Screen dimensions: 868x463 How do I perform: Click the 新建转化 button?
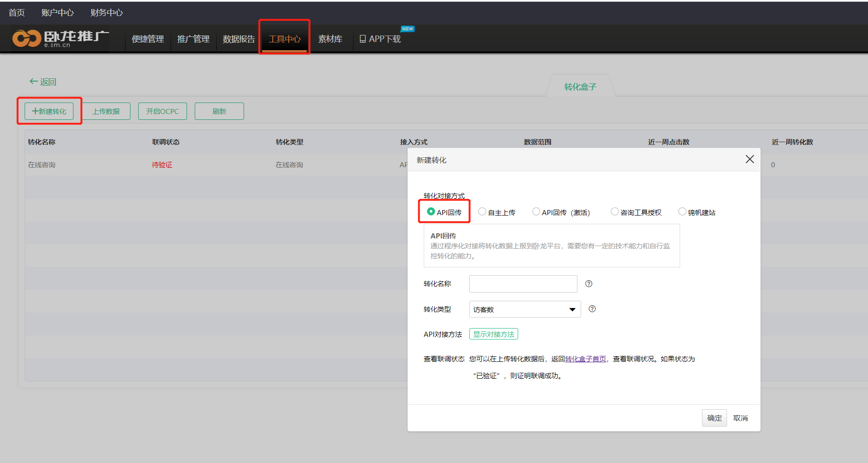click(49, 111)
